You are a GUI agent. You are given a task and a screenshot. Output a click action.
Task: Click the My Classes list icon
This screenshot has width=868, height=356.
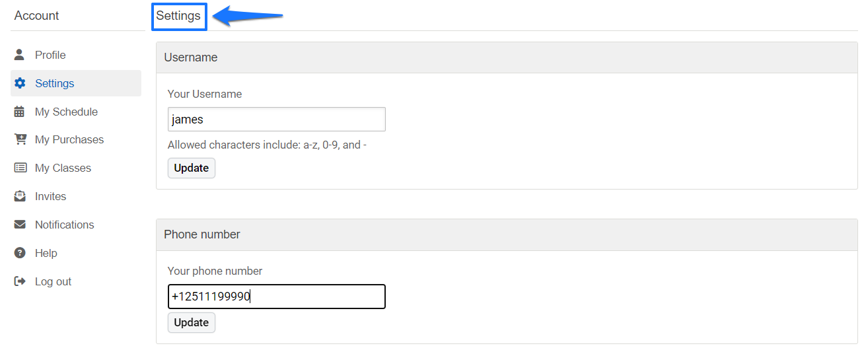[20, 168]
